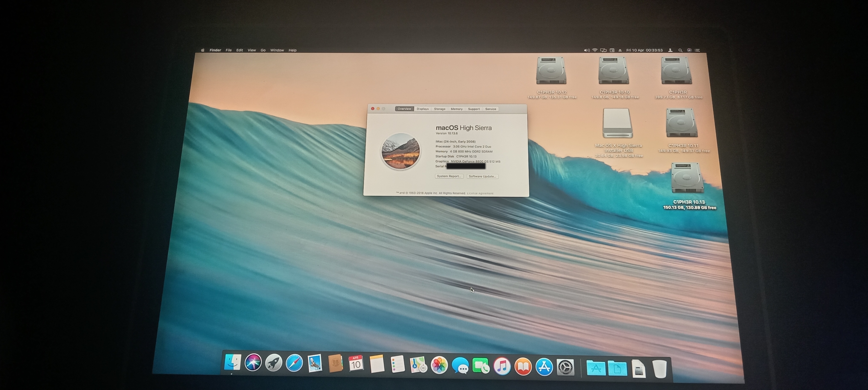
Task: Open the user account menu icon
Action: pos(670,50)
